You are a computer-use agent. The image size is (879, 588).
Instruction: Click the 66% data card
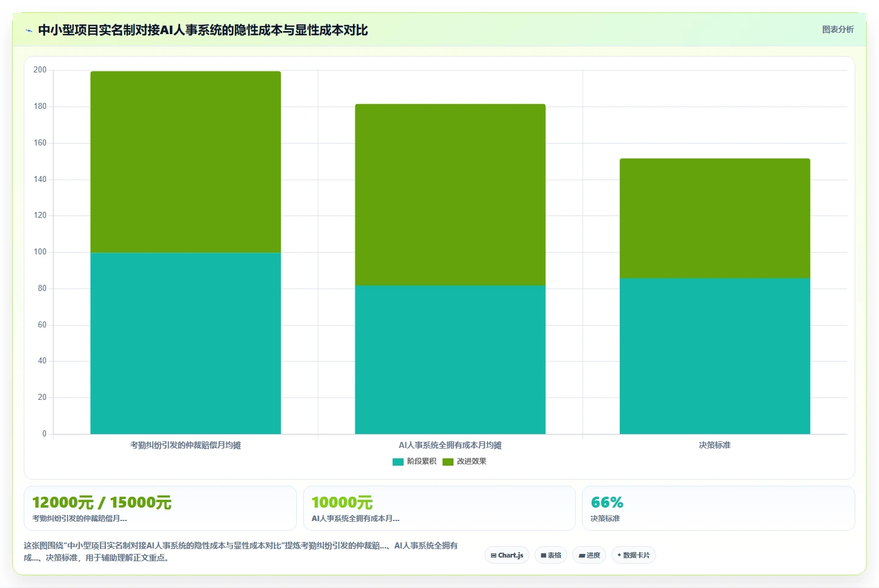click(718, 508)
